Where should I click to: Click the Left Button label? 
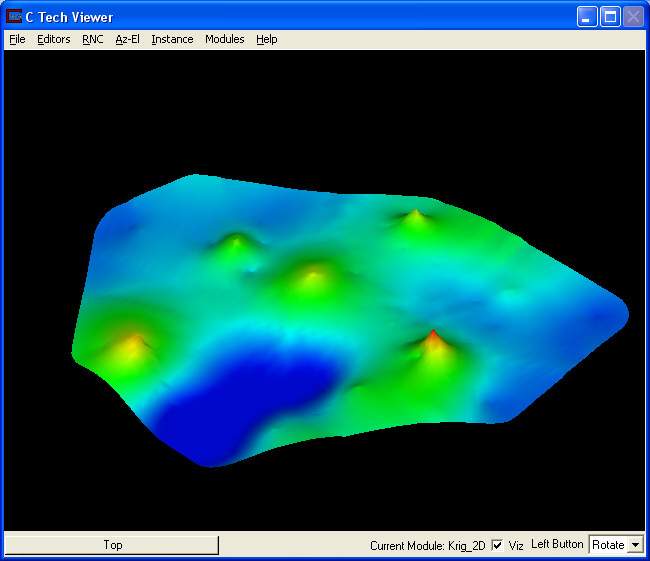(557, 544)
